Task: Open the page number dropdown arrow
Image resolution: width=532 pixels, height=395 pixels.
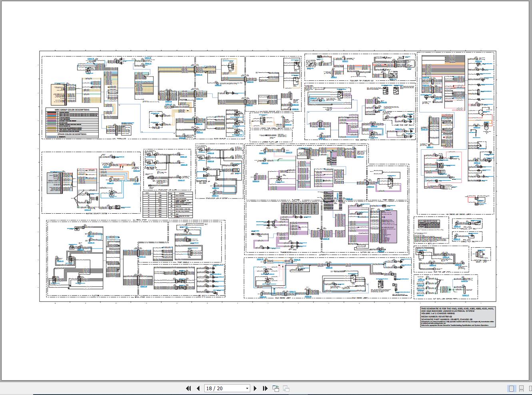Action: (247, 388)
